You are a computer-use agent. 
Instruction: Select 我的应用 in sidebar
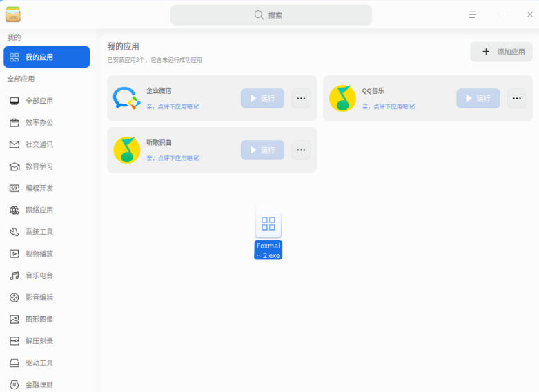47,57
